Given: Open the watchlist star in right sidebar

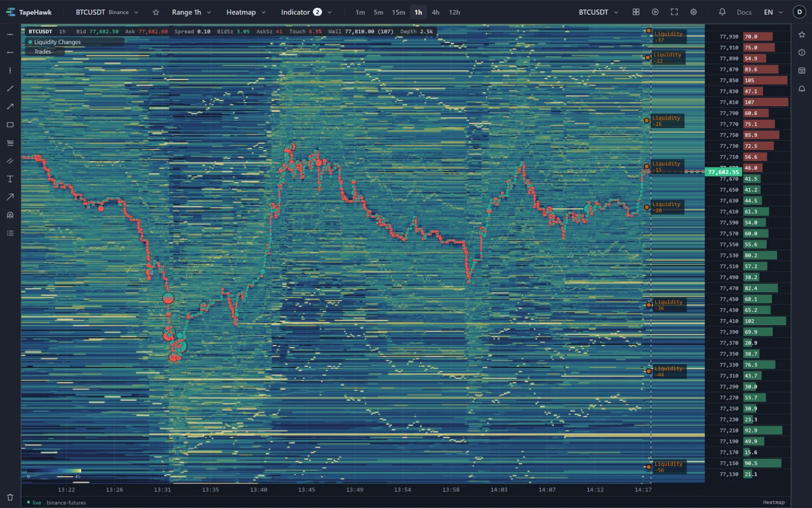Looking at the screenshot, I should click(802, 34).
